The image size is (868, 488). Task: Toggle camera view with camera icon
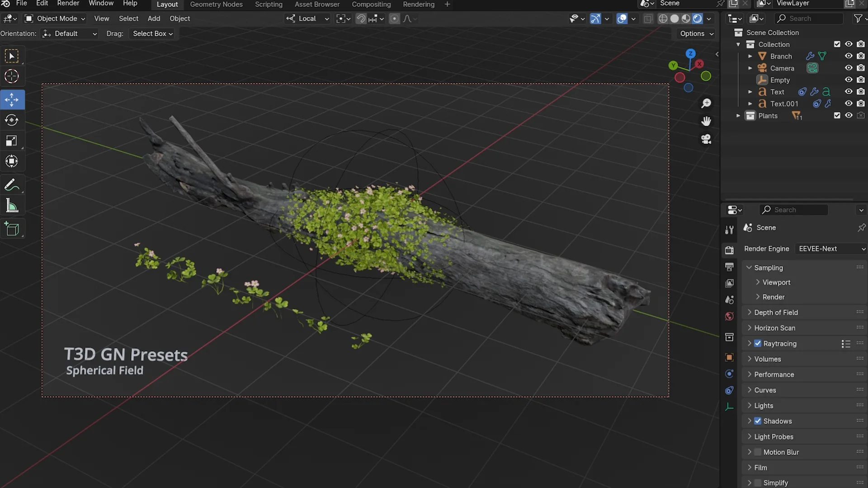(706, 139)
